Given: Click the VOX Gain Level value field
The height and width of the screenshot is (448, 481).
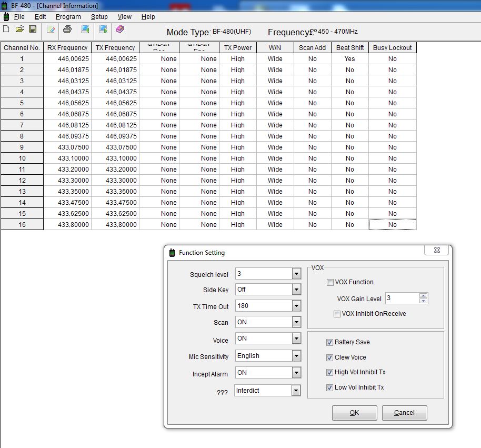Looking at the screenshot, I should (x=402, y=298).
